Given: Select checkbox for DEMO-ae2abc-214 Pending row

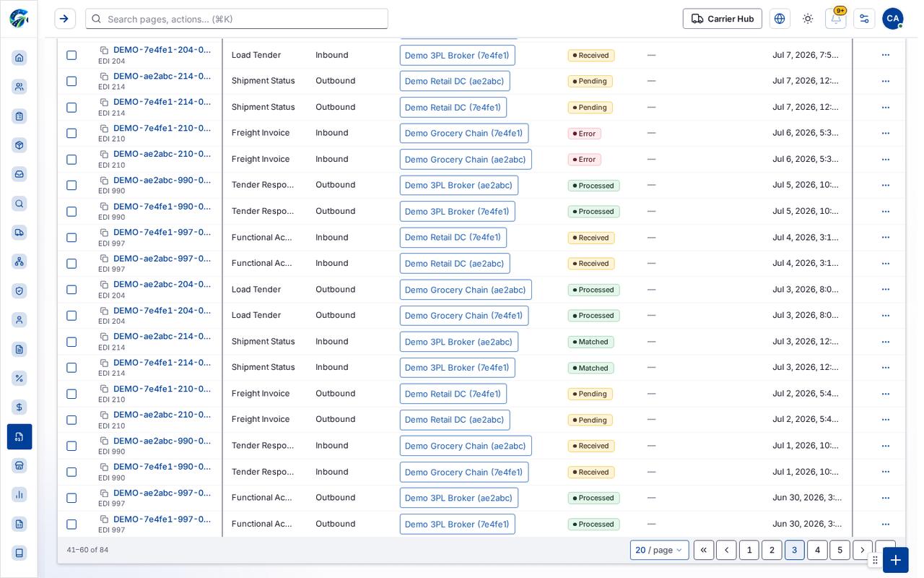Looking at the screenshot, I should coord(71,81).
